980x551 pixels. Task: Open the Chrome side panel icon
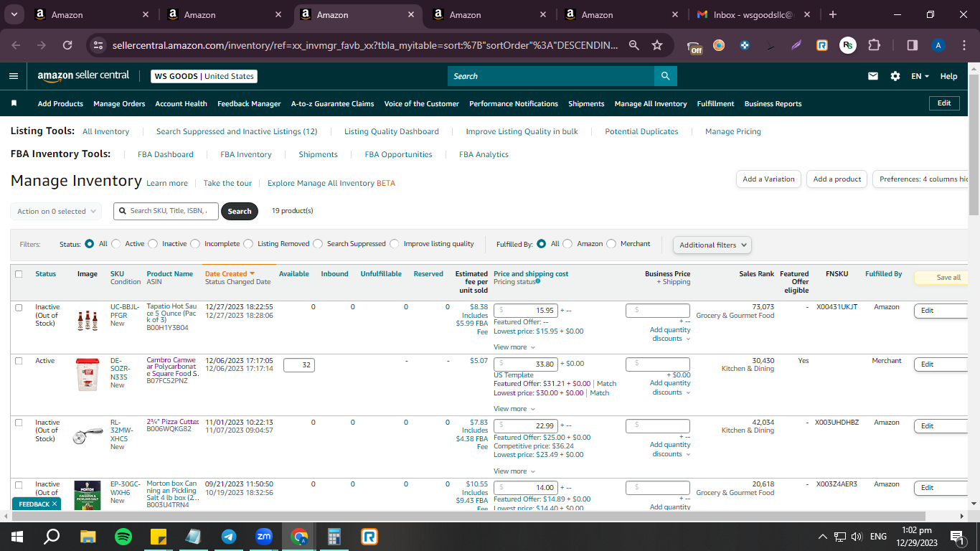click(912, 44)
